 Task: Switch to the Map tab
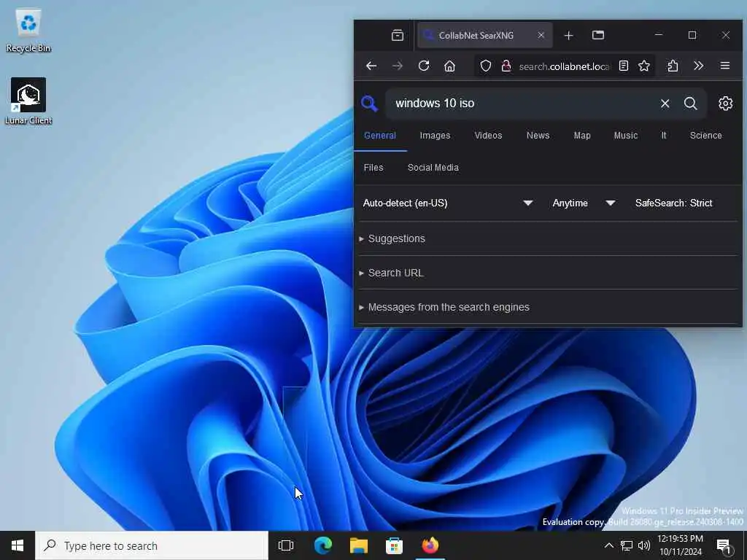point(582,136)
